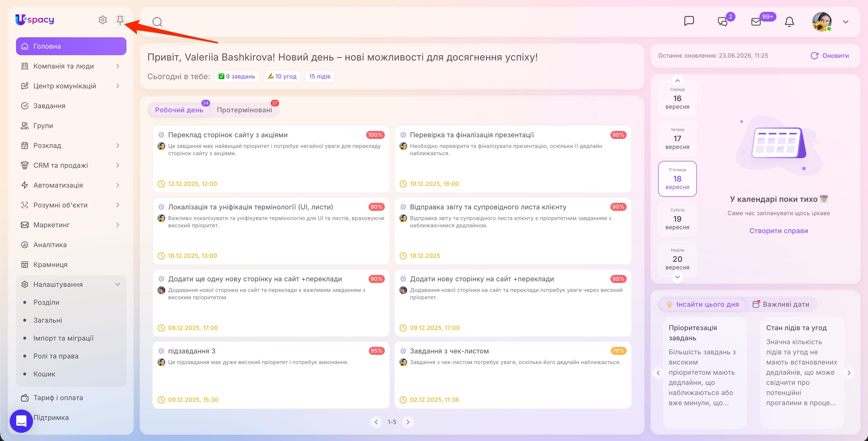Open the support chat widget bubble
Screen dimensions: 868x441
click(21, 421)
